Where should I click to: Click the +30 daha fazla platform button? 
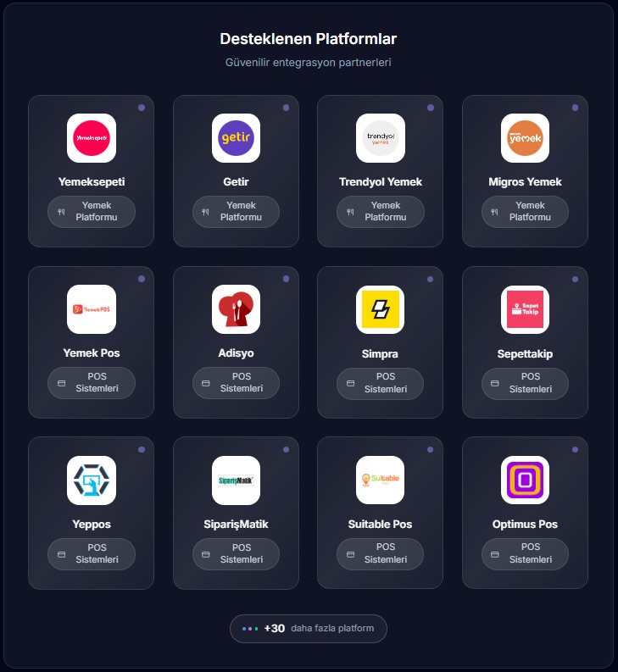309,629
